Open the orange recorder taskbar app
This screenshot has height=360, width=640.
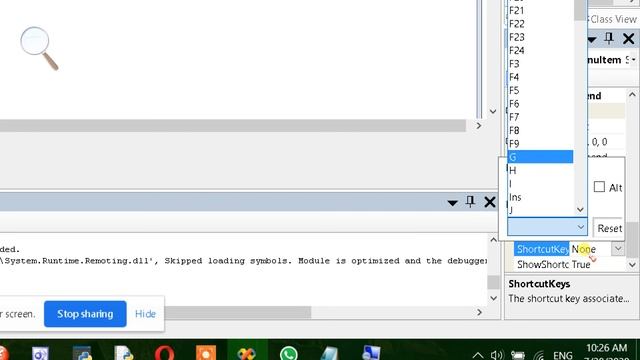click(206, 353)
